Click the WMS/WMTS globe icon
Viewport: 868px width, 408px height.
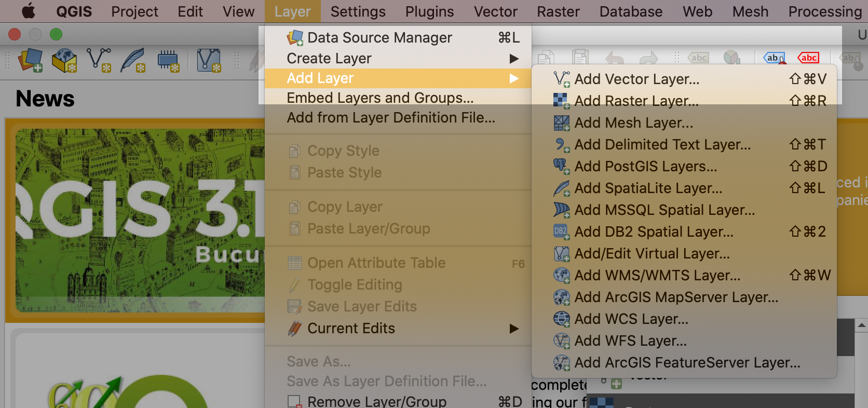pos(562,276)
